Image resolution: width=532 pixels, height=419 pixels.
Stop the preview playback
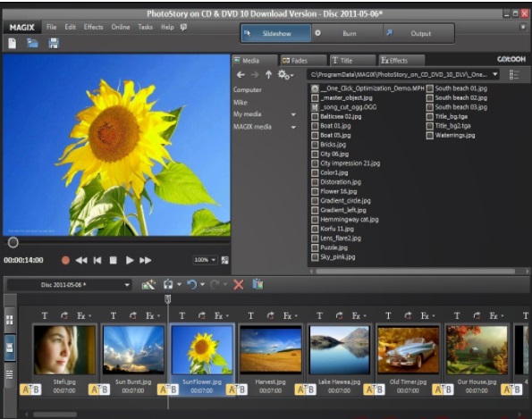click(113, 260)
